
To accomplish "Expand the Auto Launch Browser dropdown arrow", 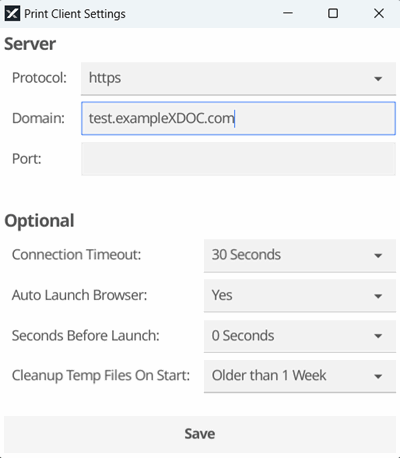I will click(378, 296).
